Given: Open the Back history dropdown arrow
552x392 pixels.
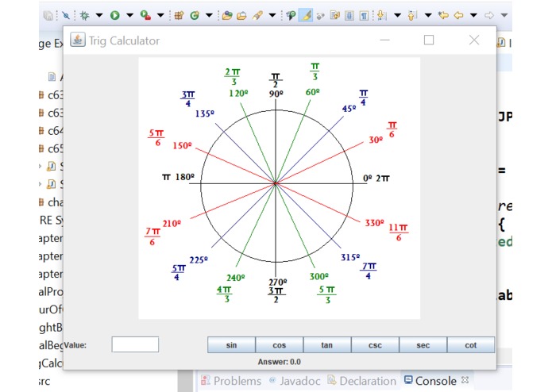Looking at the screenshot, I should (474, 15).
